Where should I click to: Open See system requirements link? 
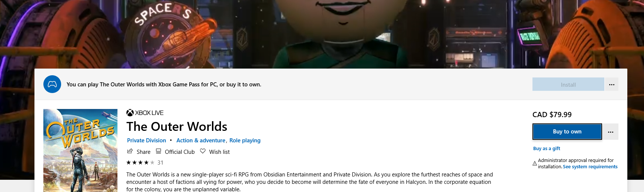click(x=590, y=167)
